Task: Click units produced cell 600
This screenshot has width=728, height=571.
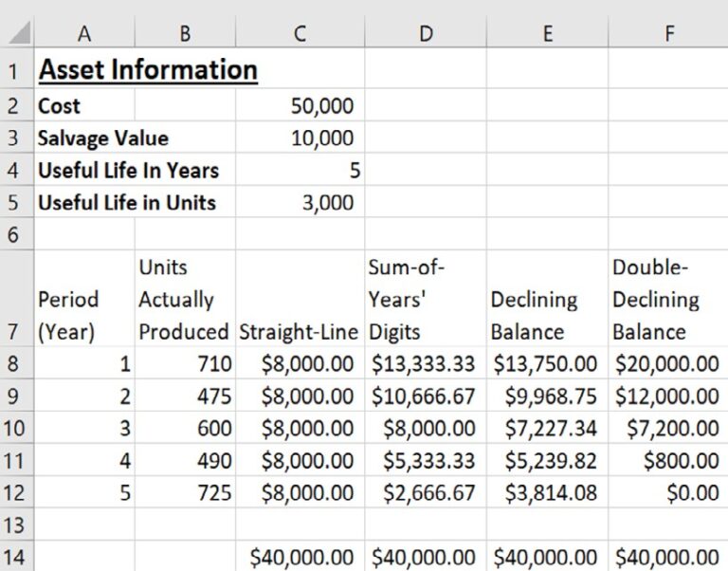Action: (185, 428)
